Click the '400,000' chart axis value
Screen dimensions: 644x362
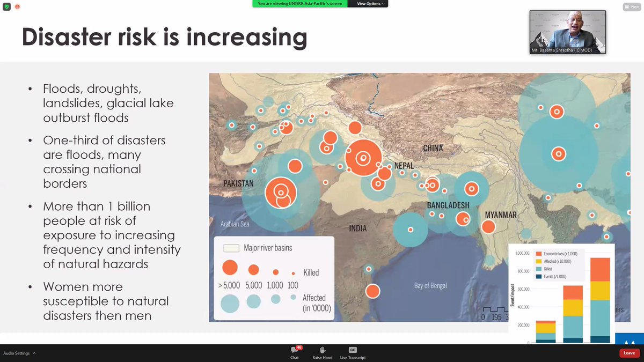(524, 307)
